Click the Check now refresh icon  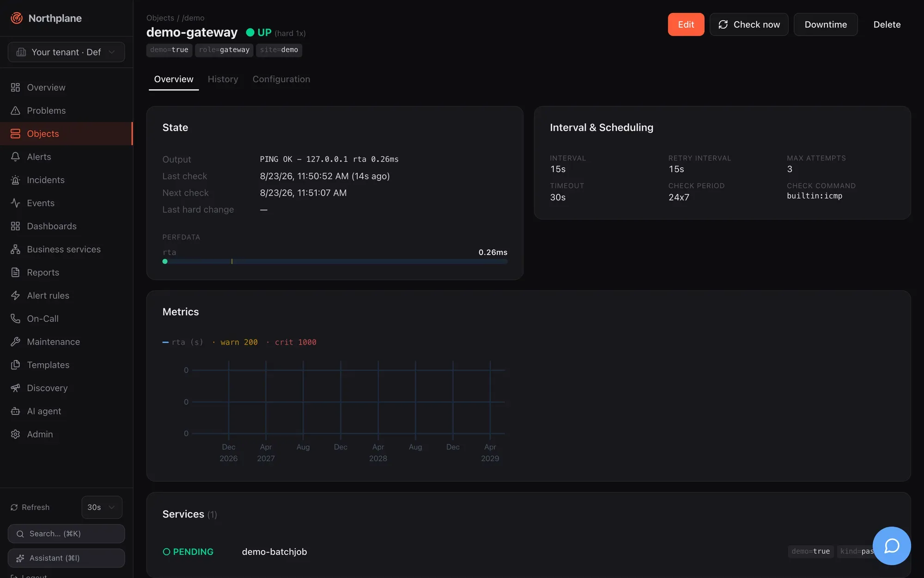point(723,25)
